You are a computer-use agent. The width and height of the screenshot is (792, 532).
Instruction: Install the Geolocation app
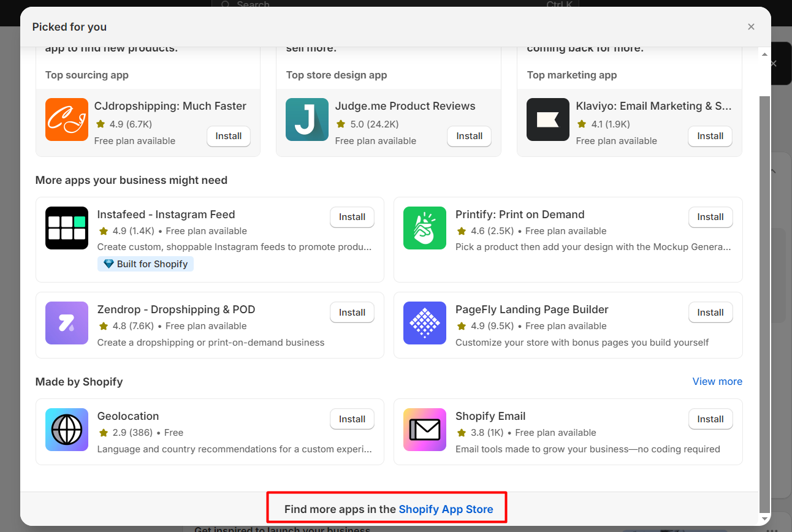coord(352,419)
